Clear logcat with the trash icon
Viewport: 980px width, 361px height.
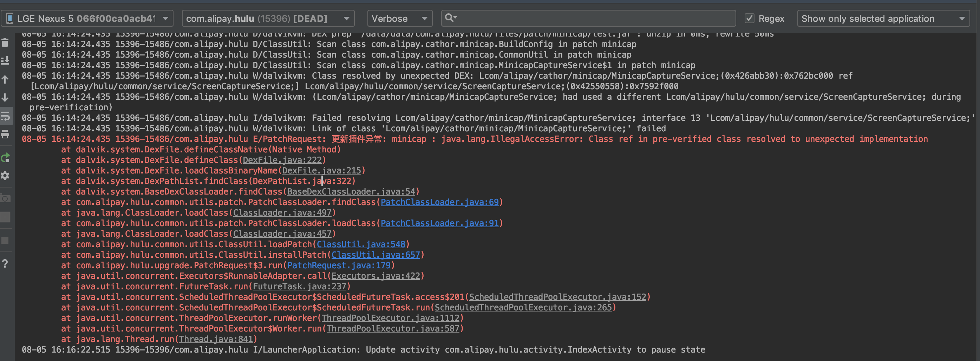coord(5,42)
